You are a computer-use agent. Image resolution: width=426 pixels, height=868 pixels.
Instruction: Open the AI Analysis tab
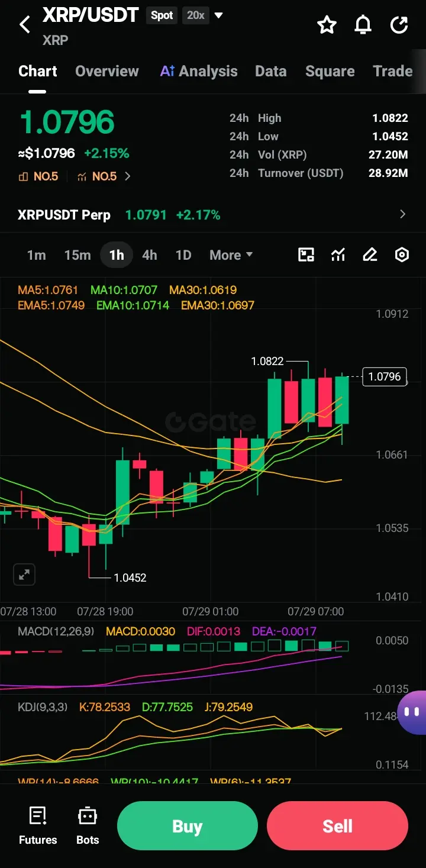(x=199, y=71)
